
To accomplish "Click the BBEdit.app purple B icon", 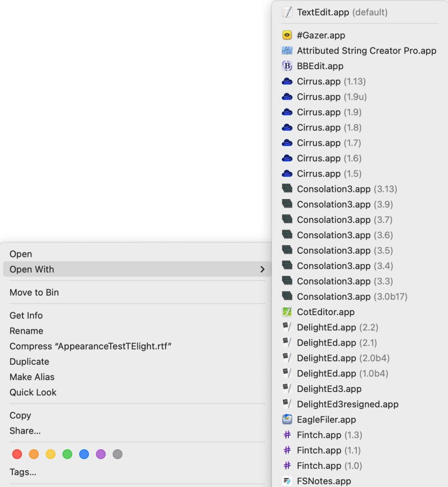I will pos(287,66).
